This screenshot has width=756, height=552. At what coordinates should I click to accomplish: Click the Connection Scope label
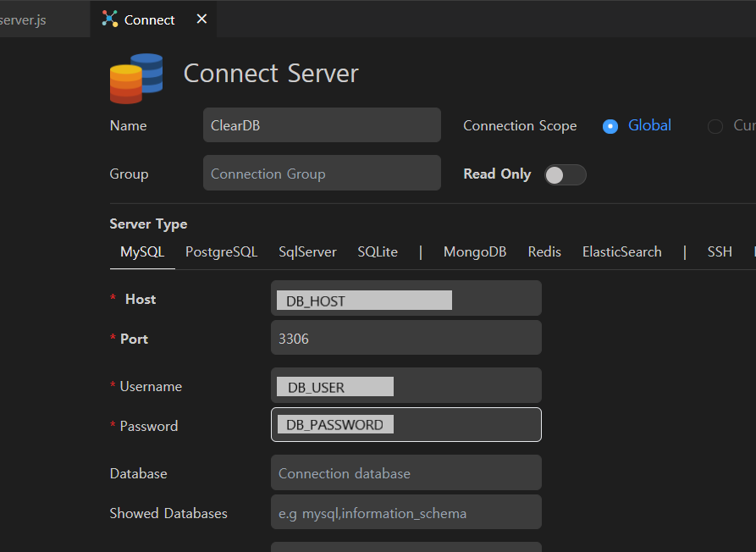[520, 126]
